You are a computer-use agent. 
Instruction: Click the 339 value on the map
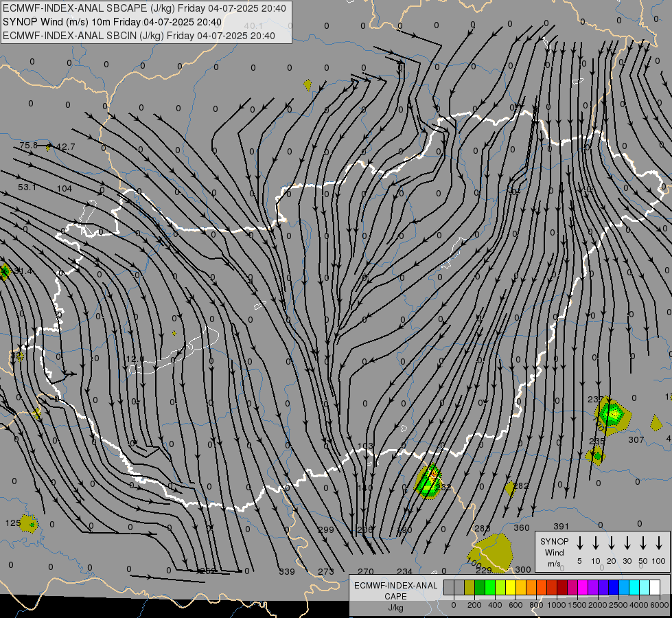pos(287,572)
